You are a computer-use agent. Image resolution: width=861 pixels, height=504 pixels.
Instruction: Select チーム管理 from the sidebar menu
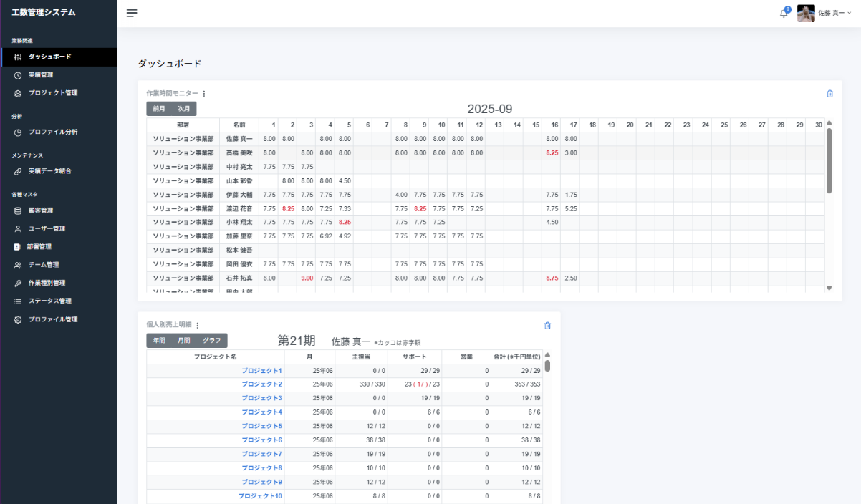click(x=19, y=265)
